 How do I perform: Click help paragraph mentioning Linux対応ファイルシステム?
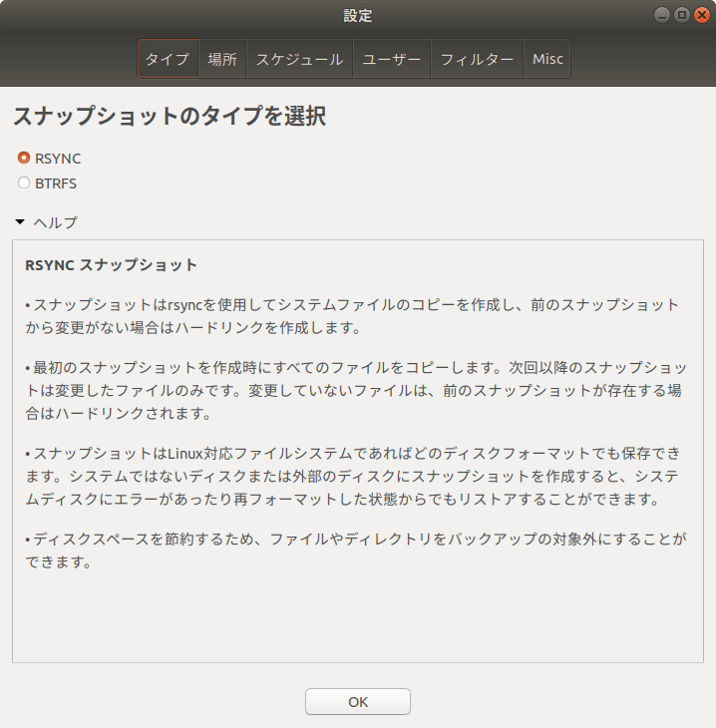point(353,476)
